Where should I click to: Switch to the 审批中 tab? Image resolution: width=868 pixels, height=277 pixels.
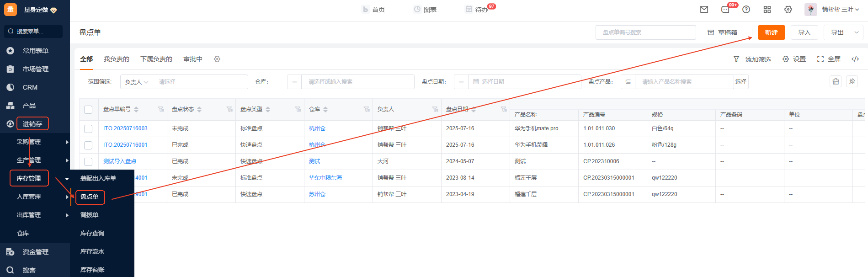(193, 59)
